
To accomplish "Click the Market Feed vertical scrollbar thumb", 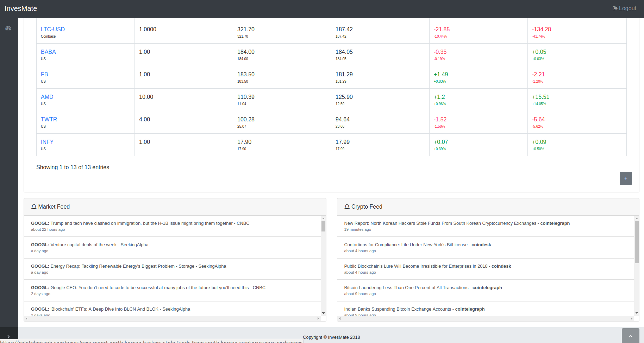I will [x=323, y=226].
